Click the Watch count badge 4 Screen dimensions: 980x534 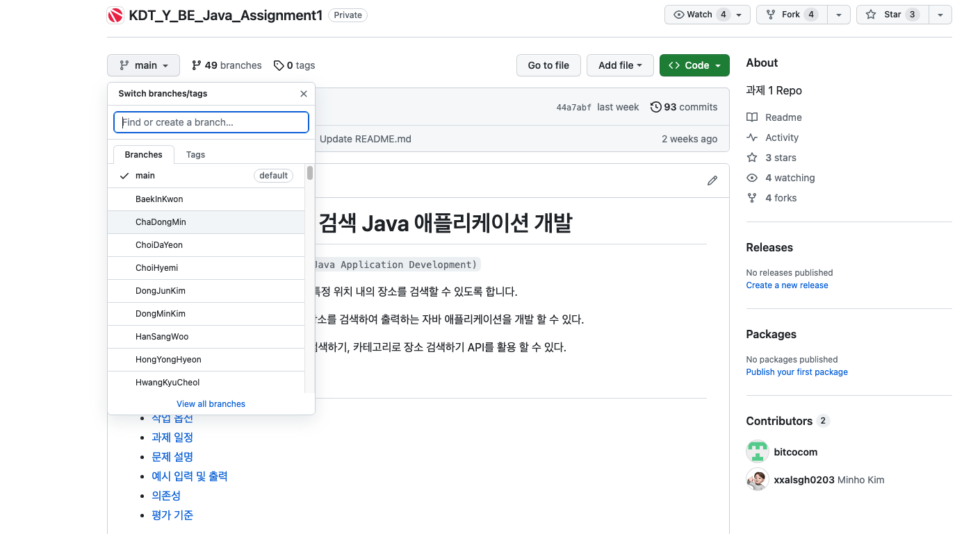[x=724, y=15]
